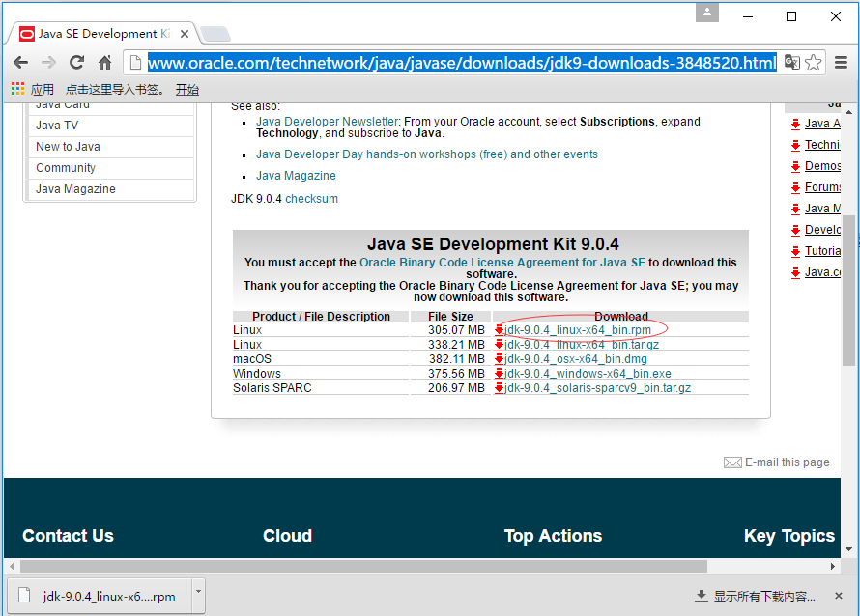Click the envelope icon beside E-mail this page
860x616 pixels.
click(732, 462)
